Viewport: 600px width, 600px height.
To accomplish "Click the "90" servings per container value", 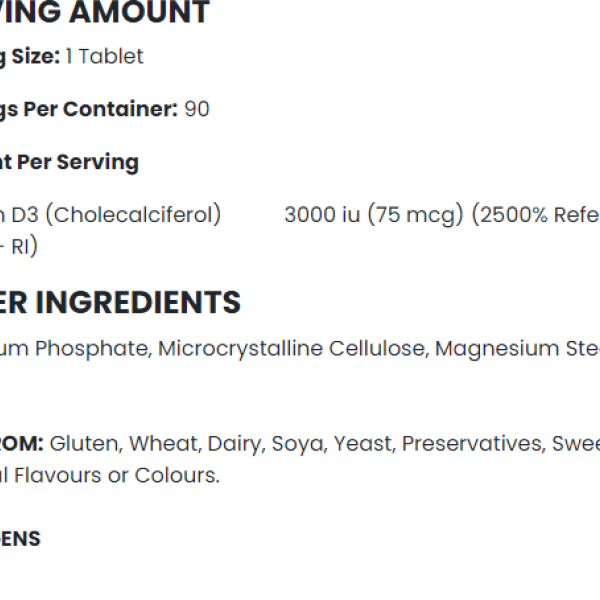I will click(x=197, y=109).
